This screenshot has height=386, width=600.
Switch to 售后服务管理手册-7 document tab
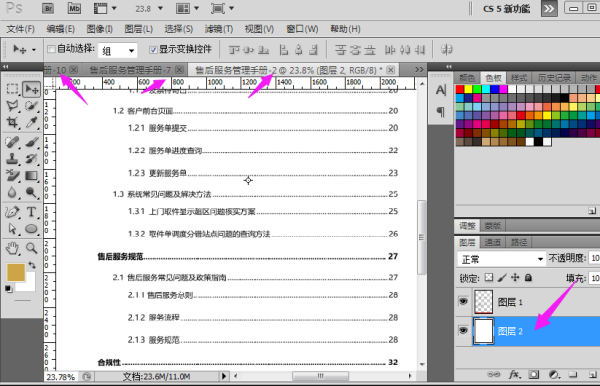pyautogui.click(x=130, y=70)
